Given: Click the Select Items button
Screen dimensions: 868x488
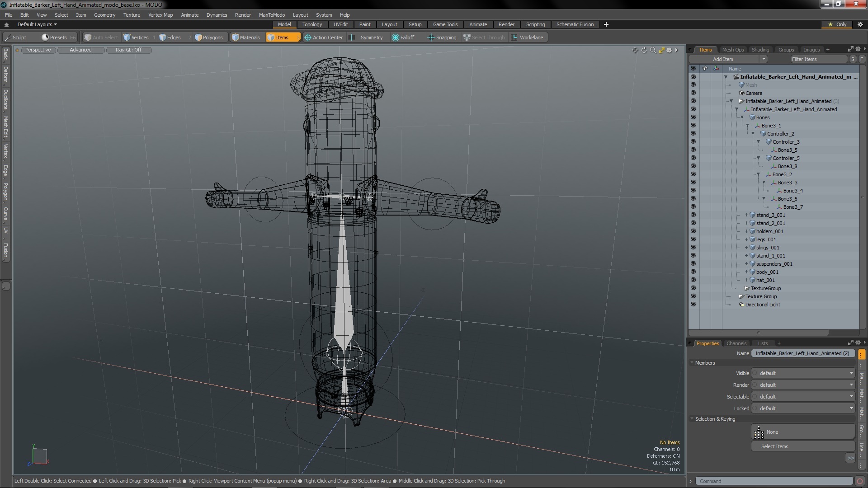Looking at the screenshot, I should pyautogui.click(x=803, y=446).
